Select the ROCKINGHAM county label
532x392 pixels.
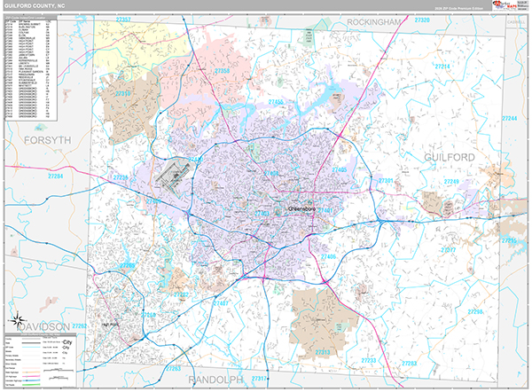tap(373, 22)
